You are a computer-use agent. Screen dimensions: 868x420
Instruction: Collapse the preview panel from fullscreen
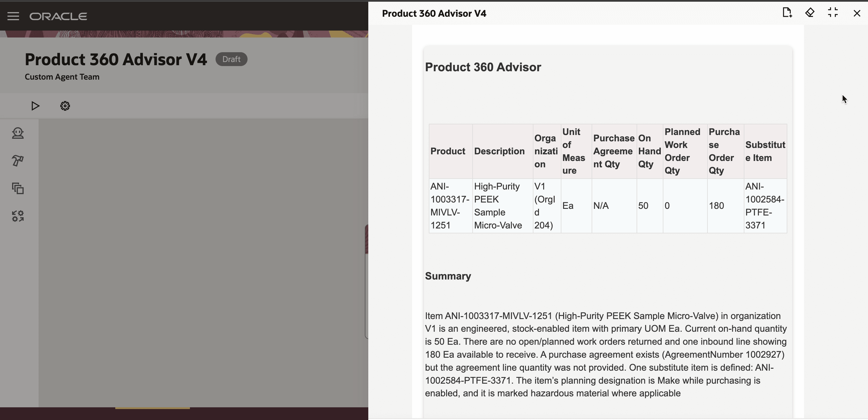pyautogui.click(x=833, y=13)
